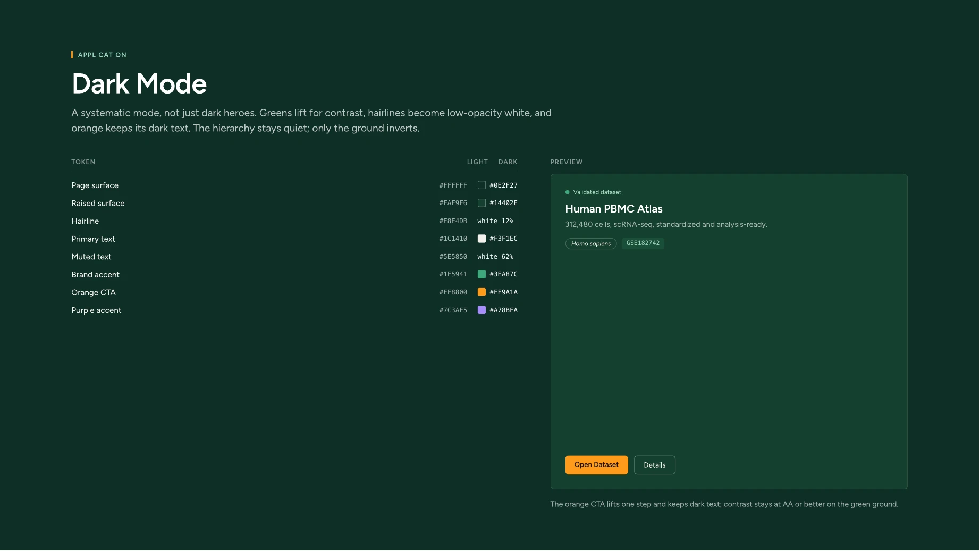Select the LIGHT column header
The image size is (980, 551).
(477, 162)
